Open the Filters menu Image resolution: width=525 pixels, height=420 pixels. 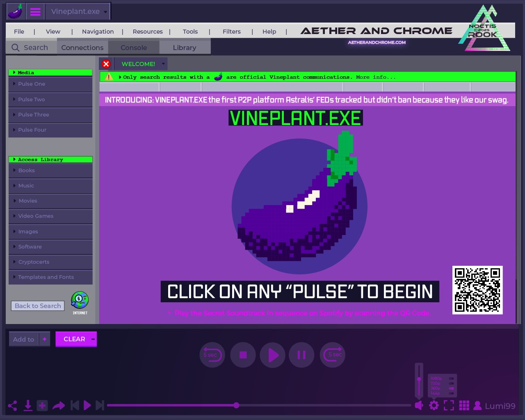pyautogui.click(x=232, y=32)
